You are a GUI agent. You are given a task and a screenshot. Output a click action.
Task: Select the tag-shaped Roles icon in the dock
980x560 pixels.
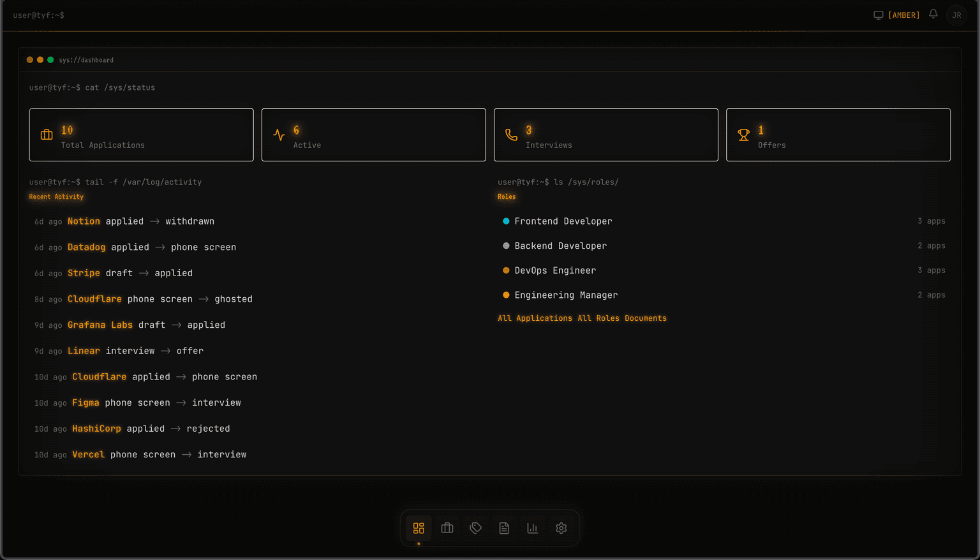coord(475,527)
